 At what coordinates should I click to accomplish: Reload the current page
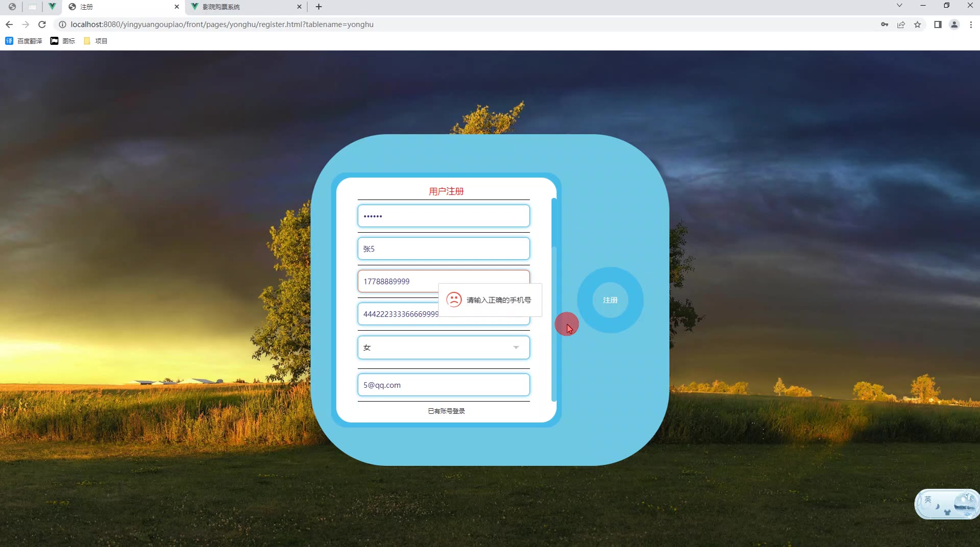click(x=42, y=24)
